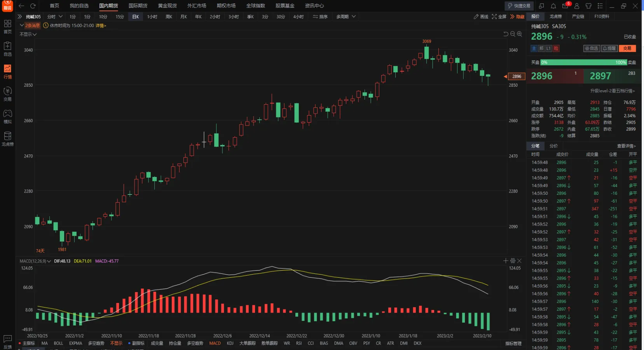Open the 分时 timeframe dropdown

point(55,17)
